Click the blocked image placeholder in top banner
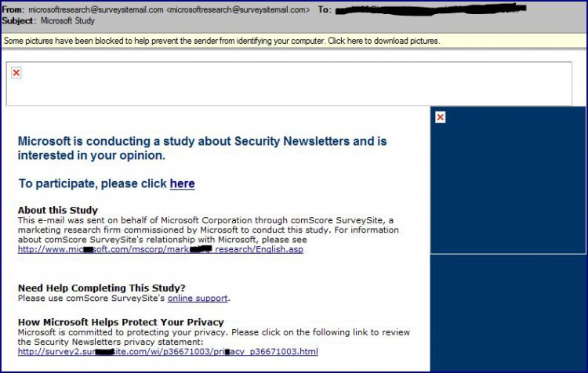This screenshot has height=373, width=588. coord(16,73)
